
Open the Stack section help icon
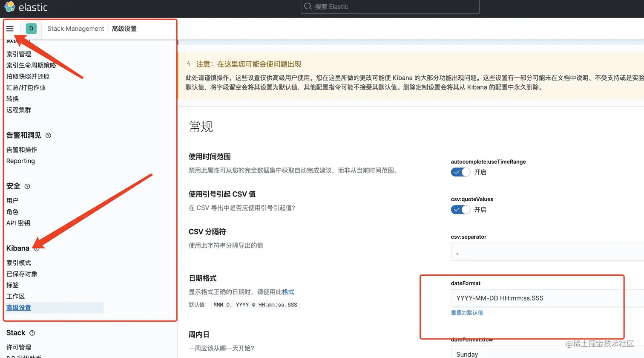pos(32,333)
